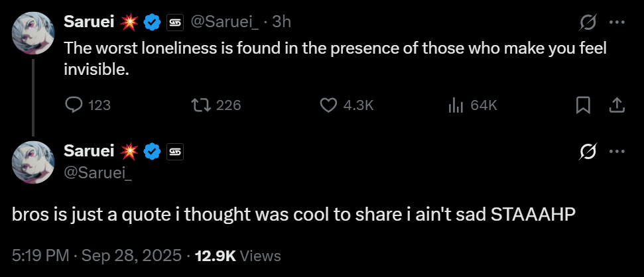This screenshot has height=277, width=644.
Task: Open the Saruei display name on first post
Action: (x=89, y=22)
